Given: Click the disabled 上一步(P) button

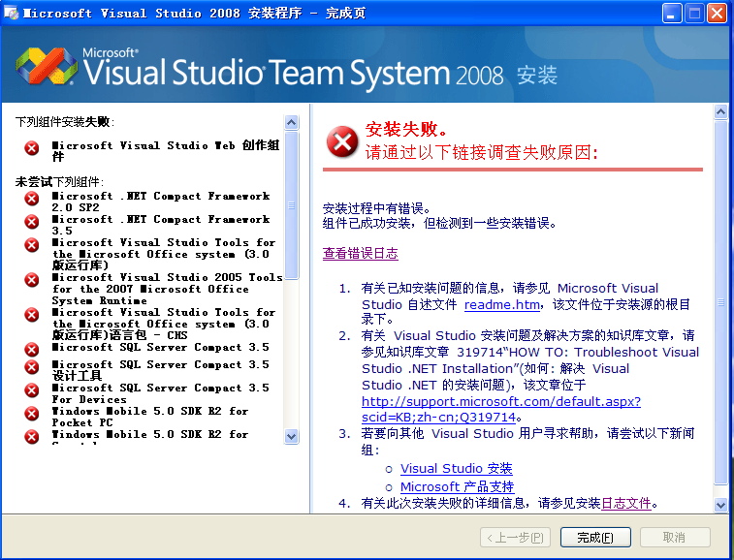Looking at the screenshot, I should tap(515, 537).
